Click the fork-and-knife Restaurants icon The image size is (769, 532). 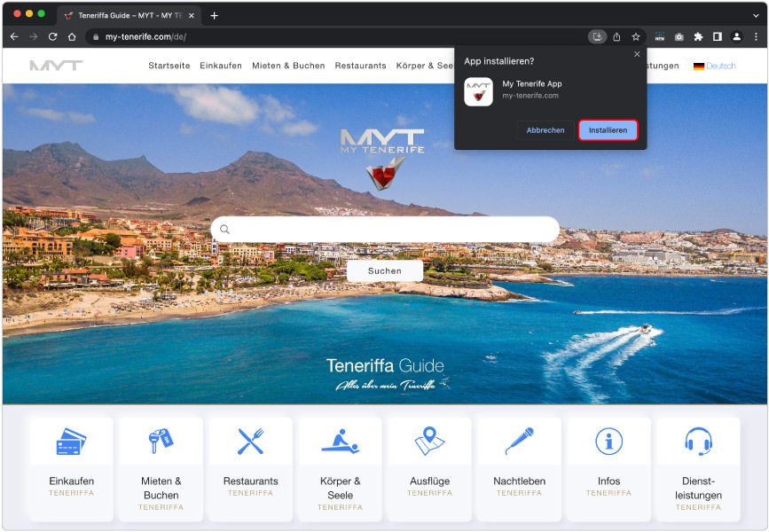click(x=249, y=442)
